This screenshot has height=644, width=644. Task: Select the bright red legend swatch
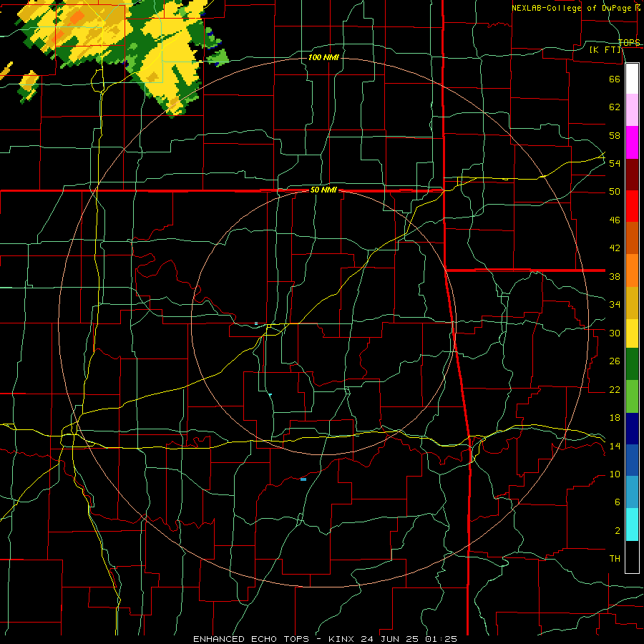tap(632, 206)
